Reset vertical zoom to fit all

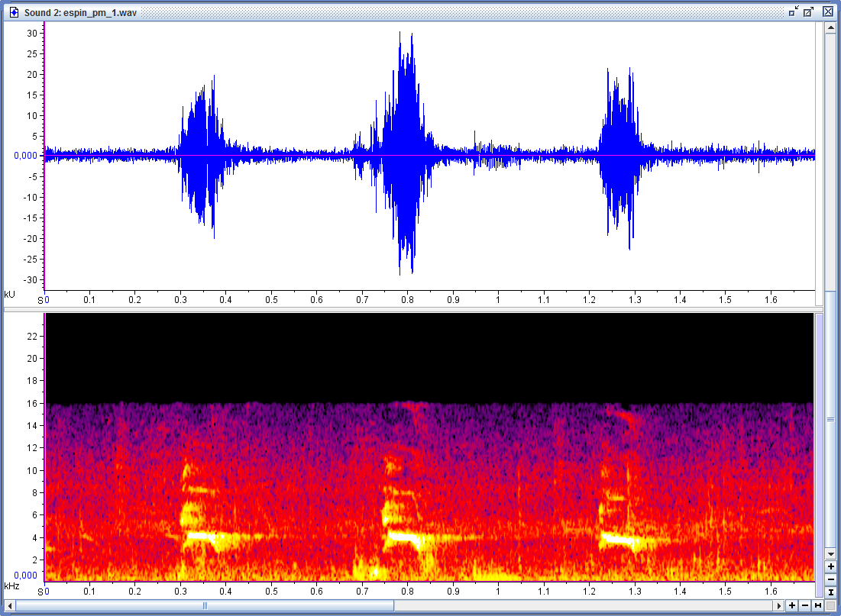830,592
